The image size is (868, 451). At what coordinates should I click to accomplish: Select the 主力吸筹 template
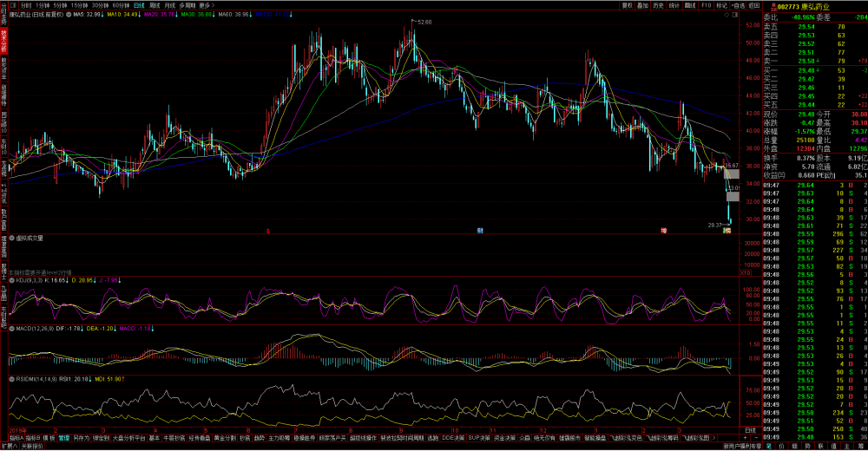(279, 438)
